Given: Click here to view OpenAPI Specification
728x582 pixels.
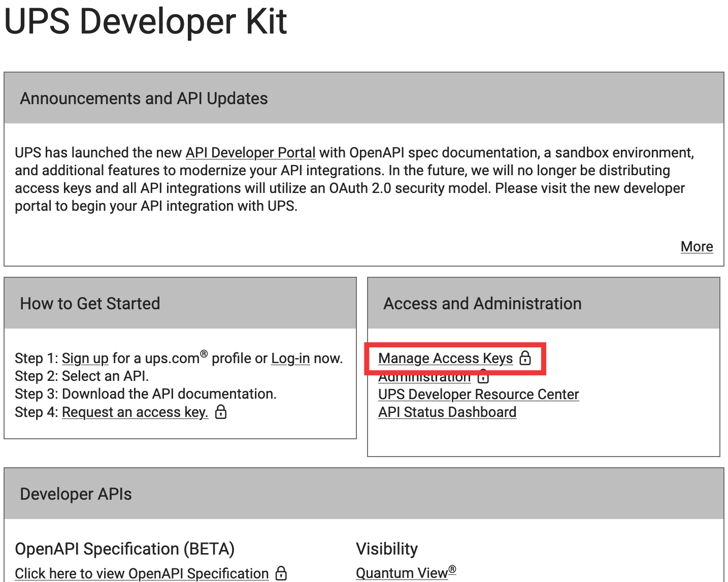Looking at the screenshot, I should [142, 573].
